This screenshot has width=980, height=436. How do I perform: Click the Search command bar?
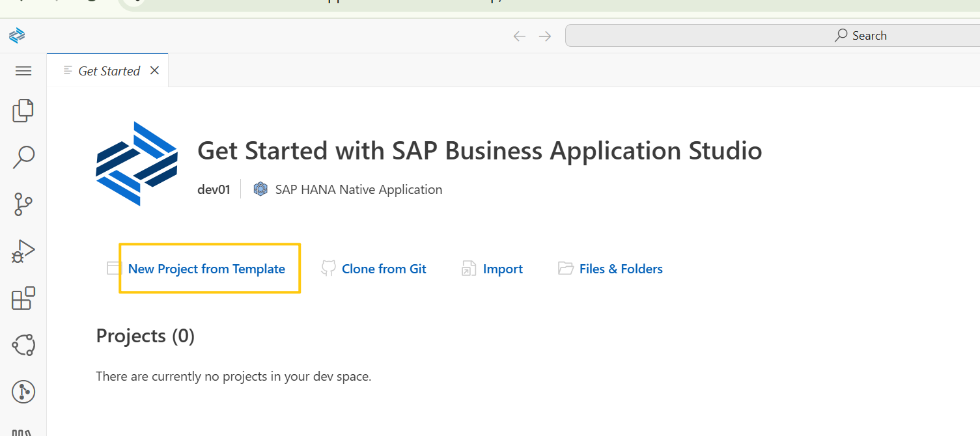[772, 36]
